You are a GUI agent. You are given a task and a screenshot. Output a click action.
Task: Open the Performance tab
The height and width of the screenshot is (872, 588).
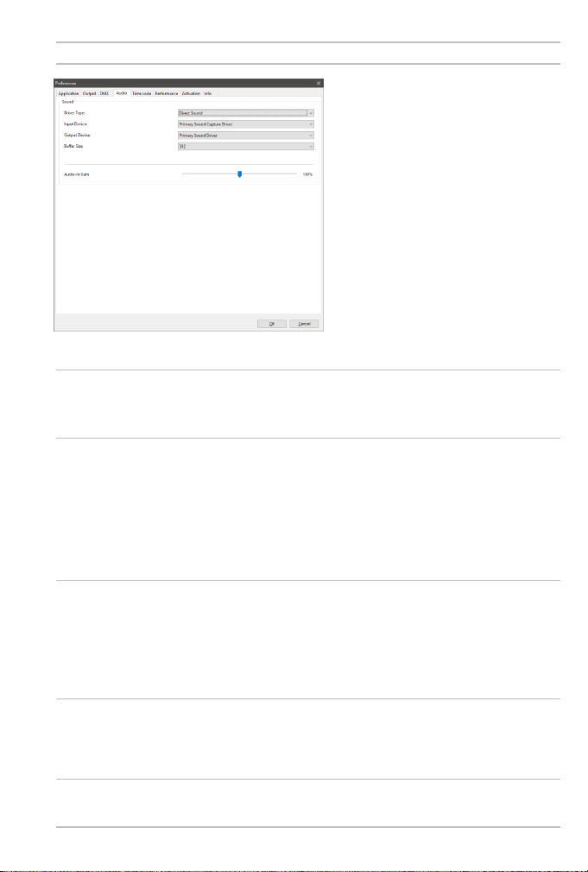click(167, 93)
